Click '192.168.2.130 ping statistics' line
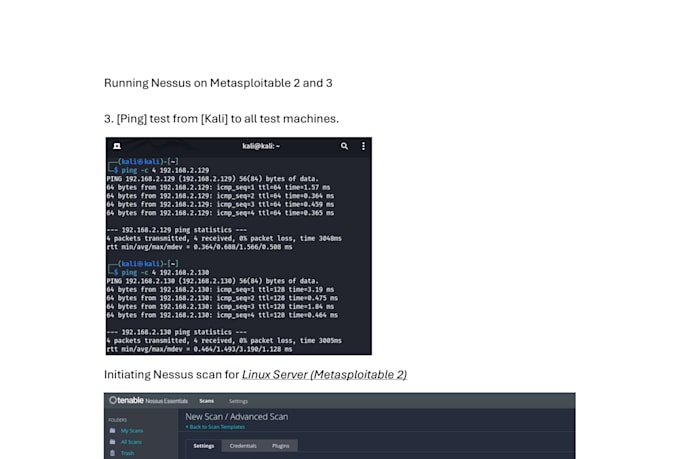Image resolution: width=680 pixels, height=459 pixels. 177,332
